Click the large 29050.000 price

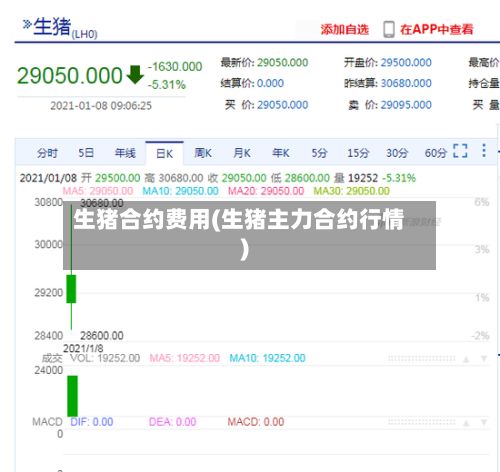click(70, 76)
